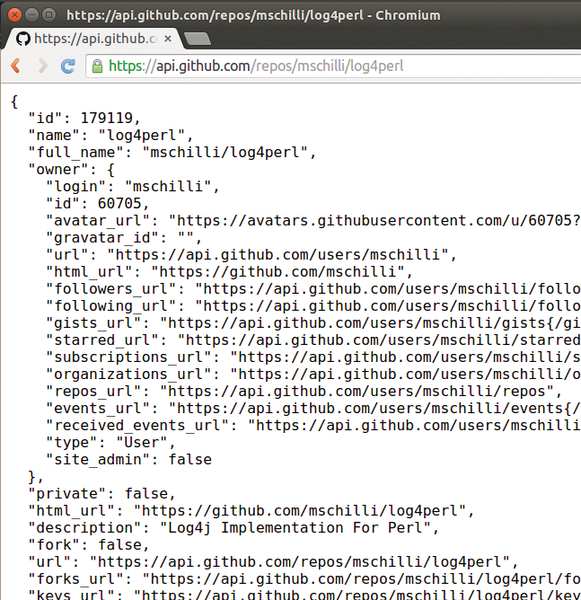Open a new tab with the blank tab button
581x600 pixels.
[x=197, y=39]
